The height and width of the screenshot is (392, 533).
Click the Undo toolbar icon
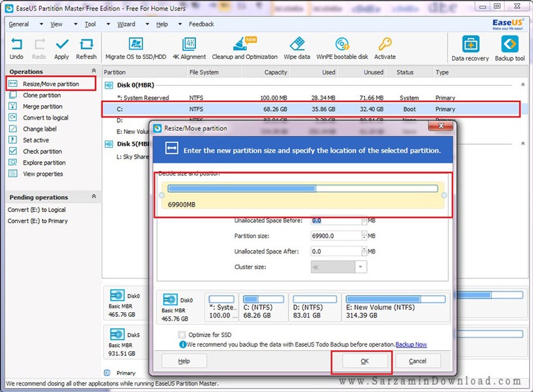point(17,45)
